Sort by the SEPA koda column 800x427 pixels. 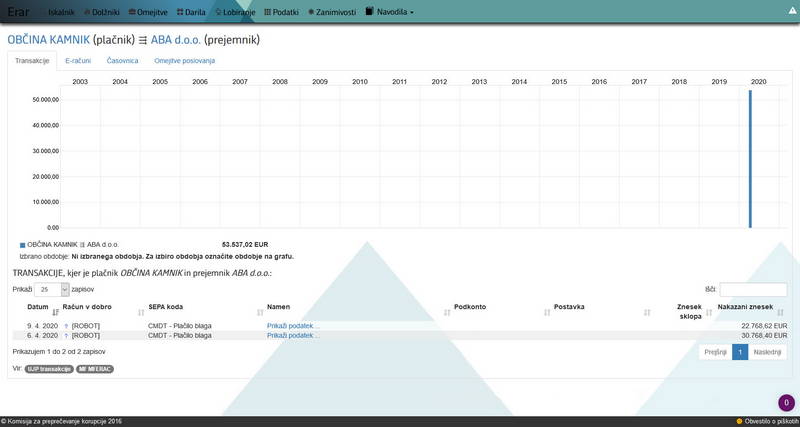click(x=165, y=307)
